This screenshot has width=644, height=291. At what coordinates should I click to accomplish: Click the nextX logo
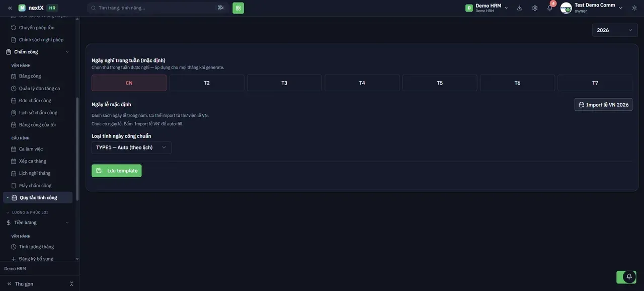[31, 8]
